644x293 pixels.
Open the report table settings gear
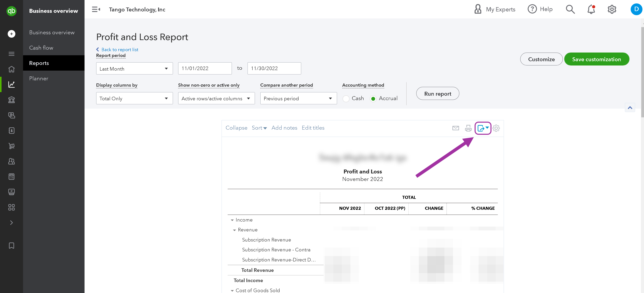496,128
